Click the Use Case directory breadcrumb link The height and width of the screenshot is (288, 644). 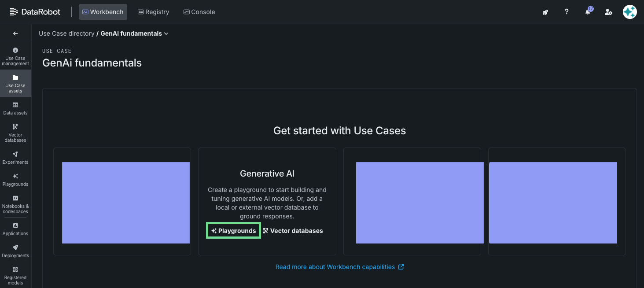[66, 33]
